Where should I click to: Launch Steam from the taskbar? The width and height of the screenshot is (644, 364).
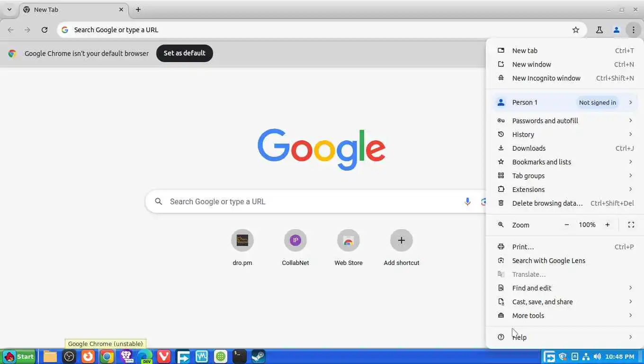(258, 356)
